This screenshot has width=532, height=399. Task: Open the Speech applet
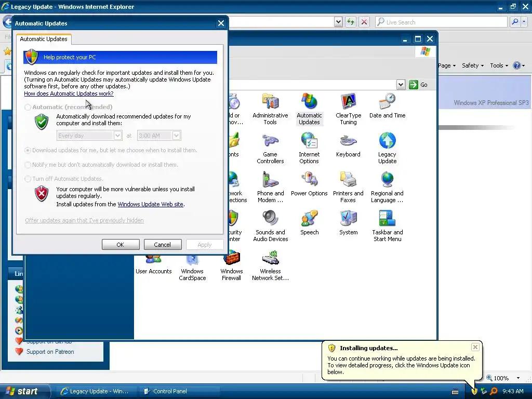pyautogui.click(x=309, y=223)
